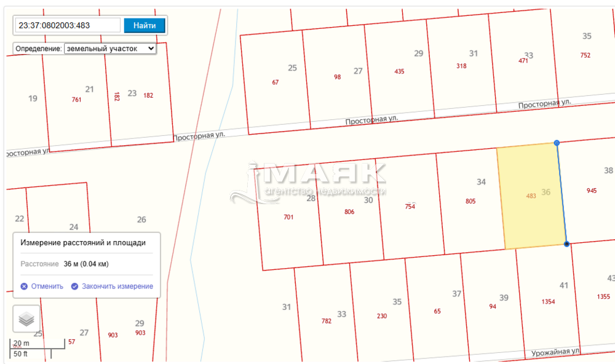Screen dimensions: 615x364
Task: Select parcel 435 on the map
Action: (399, 71)
